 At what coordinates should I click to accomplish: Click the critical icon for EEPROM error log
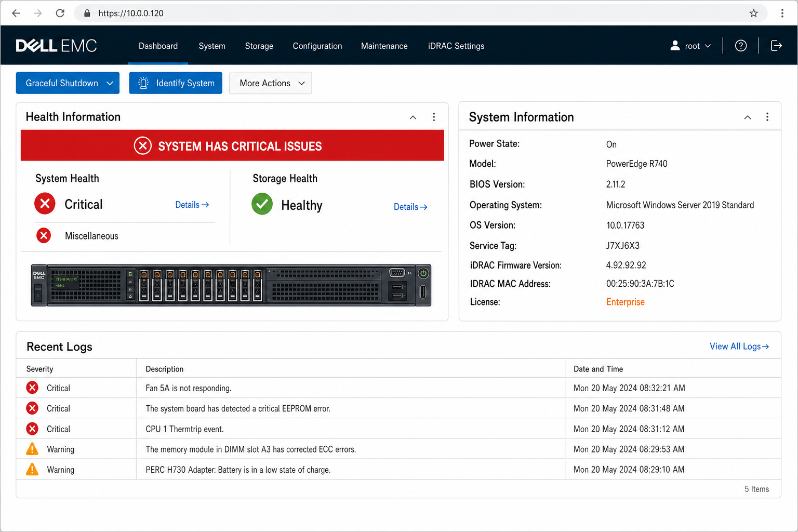tap(32, 408)
